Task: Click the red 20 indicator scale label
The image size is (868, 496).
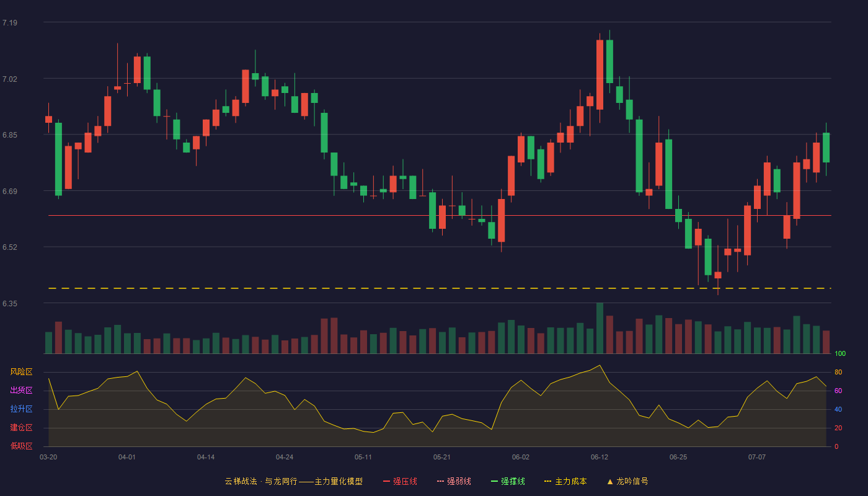Action: [838, 428]
